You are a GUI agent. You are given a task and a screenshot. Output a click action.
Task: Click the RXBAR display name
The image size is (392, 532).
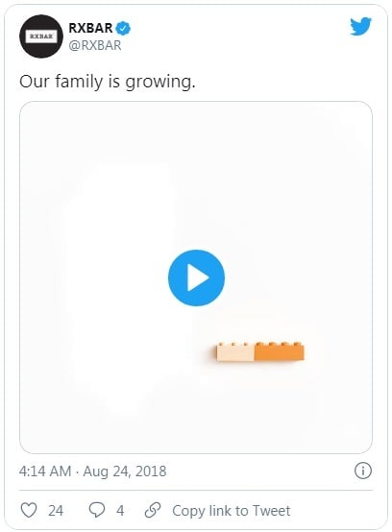(90, 28)
